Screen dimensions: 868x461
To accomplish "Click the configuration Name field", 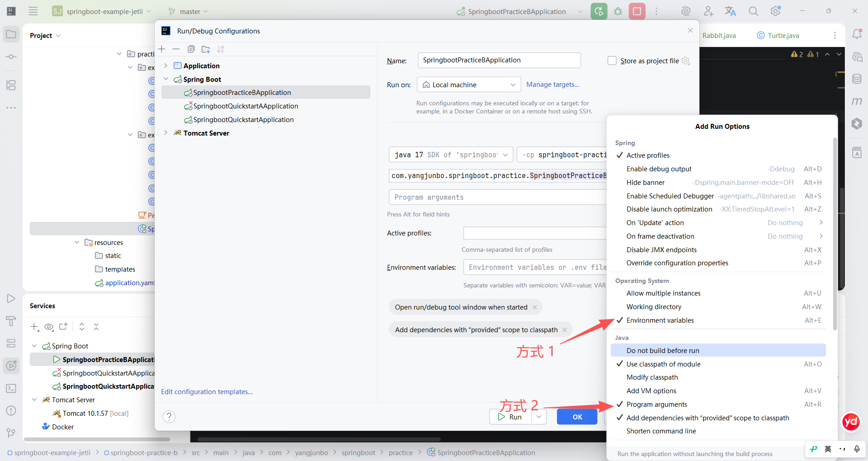I will 499,60.
